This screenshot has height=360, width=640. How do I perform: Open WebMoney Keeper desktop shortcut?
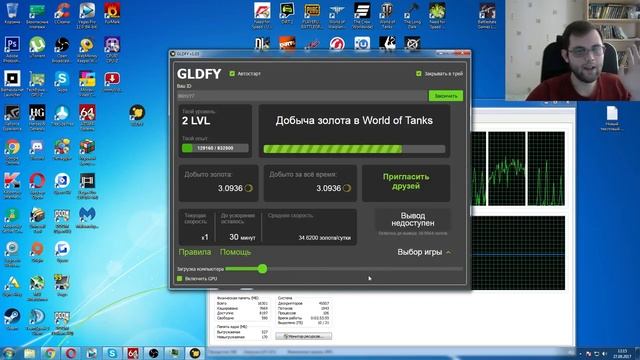pyautogui.click(x=87, y=49)
